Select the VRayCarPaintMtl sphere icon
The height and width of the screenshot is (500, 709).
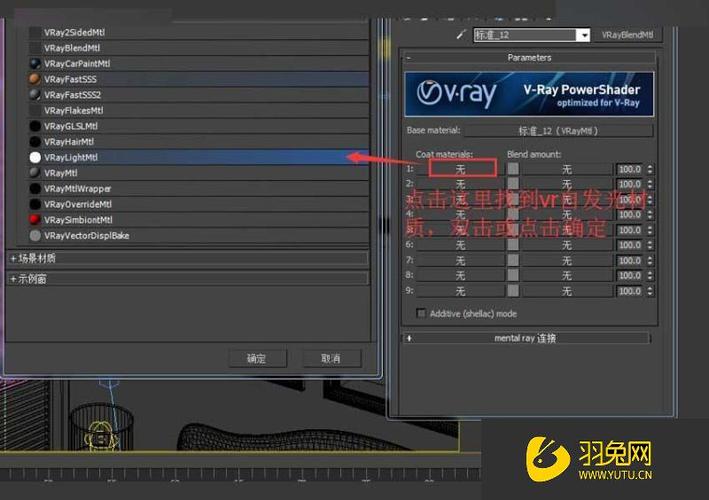click(x=35, y=64)
